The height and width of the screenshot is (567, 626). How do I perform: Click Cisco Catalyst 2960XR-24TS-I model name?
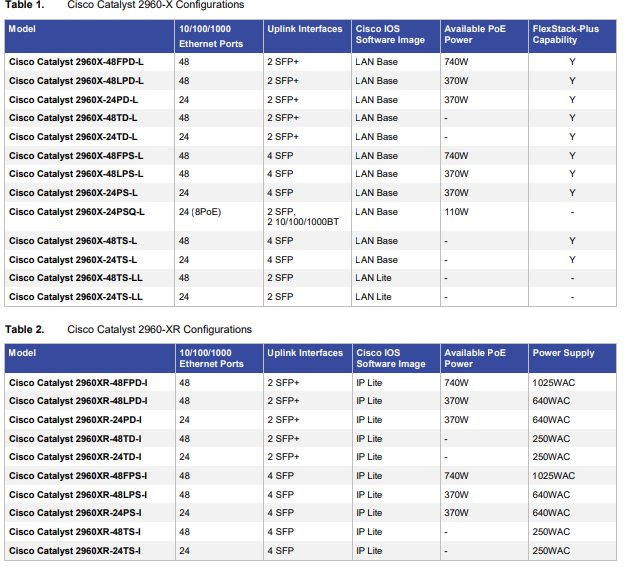[x=75, y=551]
